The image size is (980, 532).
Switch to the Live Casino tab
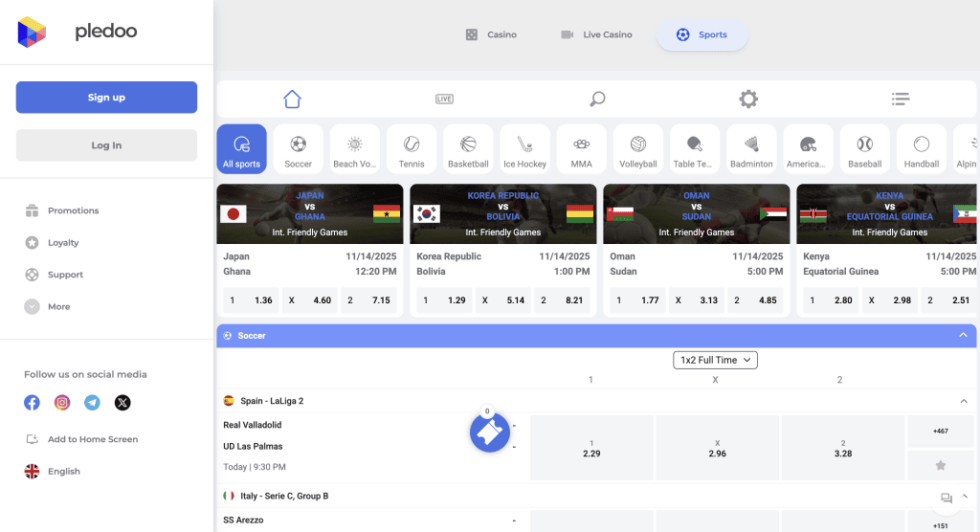(x=596, y=34)
